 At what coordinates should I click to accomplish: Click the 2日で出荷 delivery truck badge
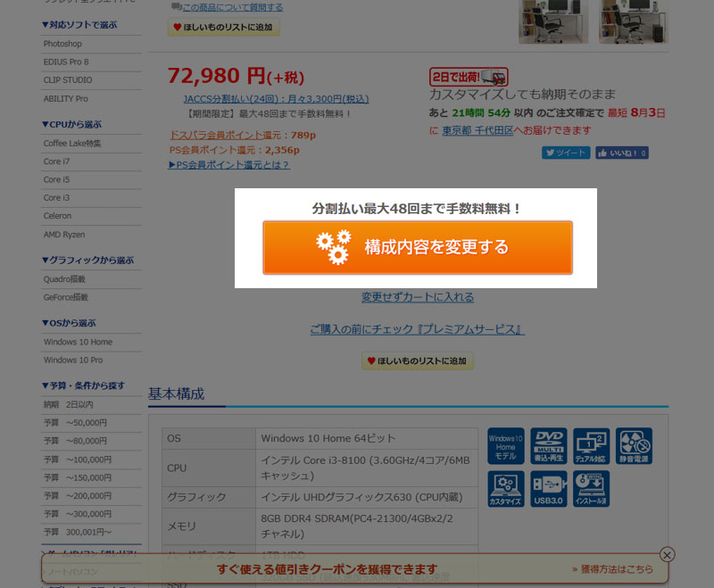coord(469,77)
